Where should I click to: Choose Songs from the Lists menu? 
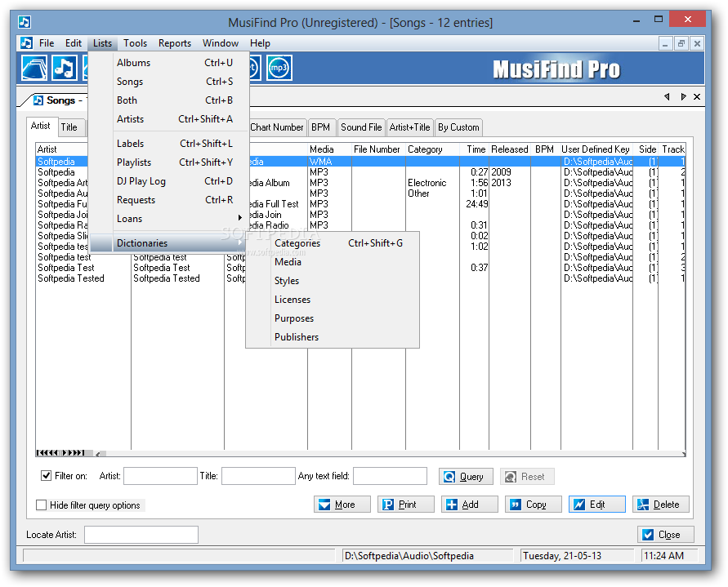[169, 82]
